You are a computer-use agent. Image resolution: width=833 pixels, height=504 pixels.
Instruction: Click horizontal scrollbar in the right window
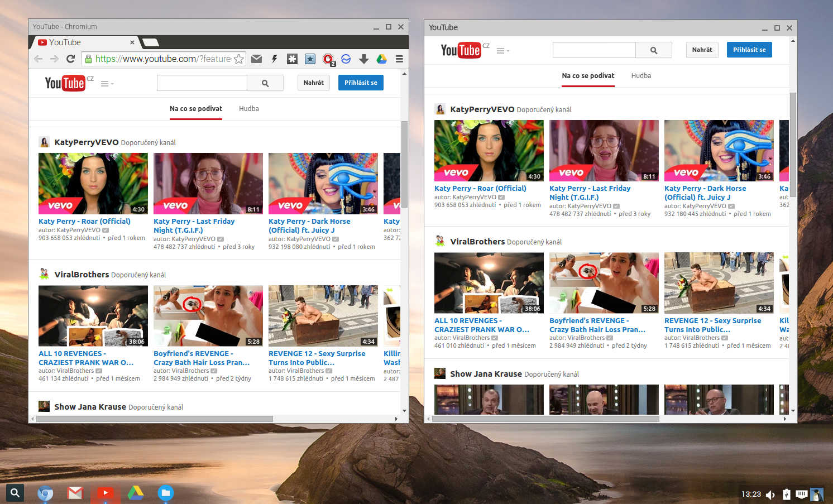[545, 419]
